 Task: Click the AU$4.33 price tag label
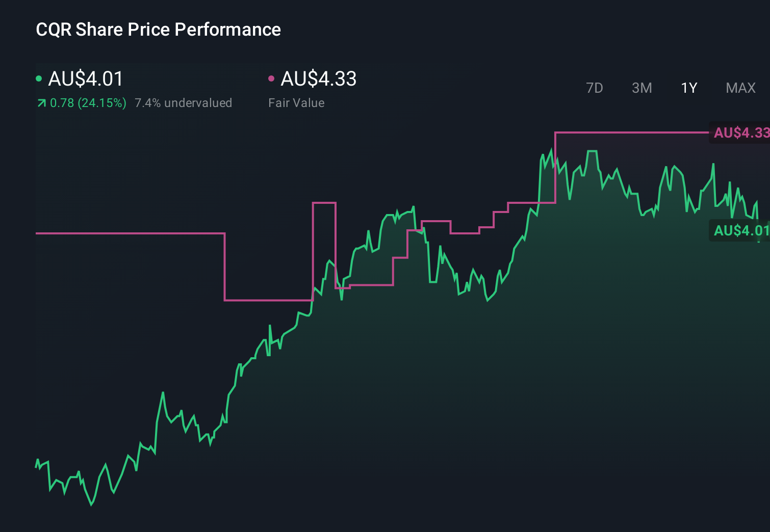pyautogui.click(x=740, y=134)
